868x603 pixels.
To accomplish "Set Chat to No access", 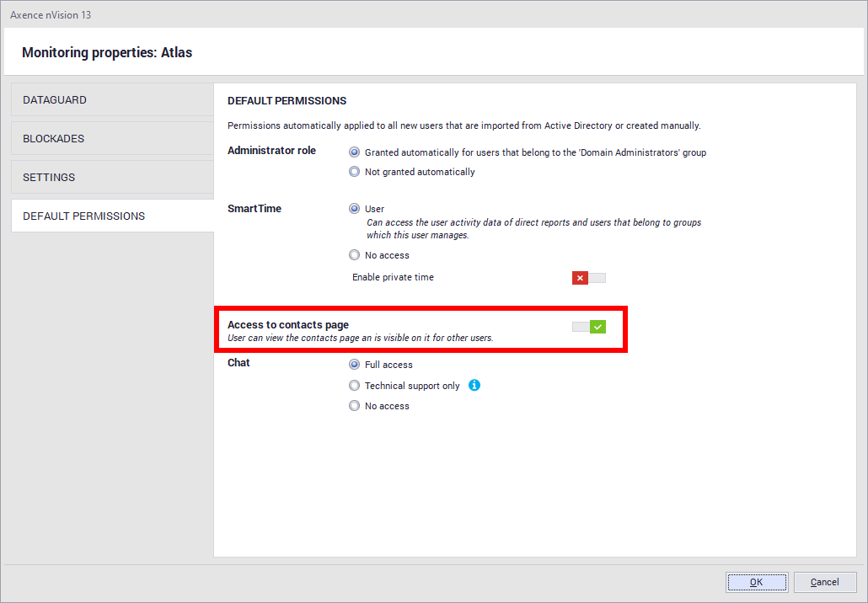I will click(355, 406).
